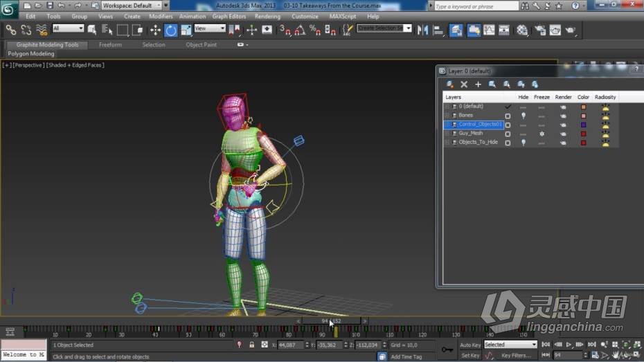Open the Edit menu

pyautogui.click(x=30, y=17)
